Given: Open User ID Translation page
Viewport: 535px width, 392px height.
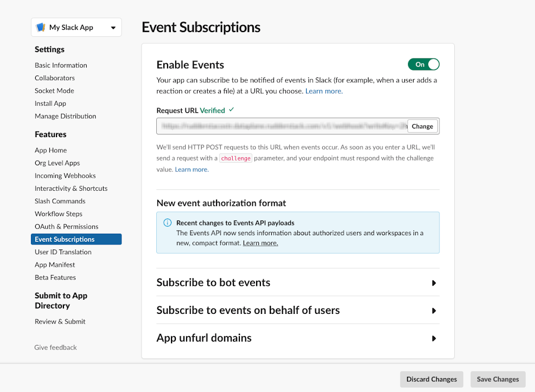Looking at the screenshot, I should [x=63, y=252].
